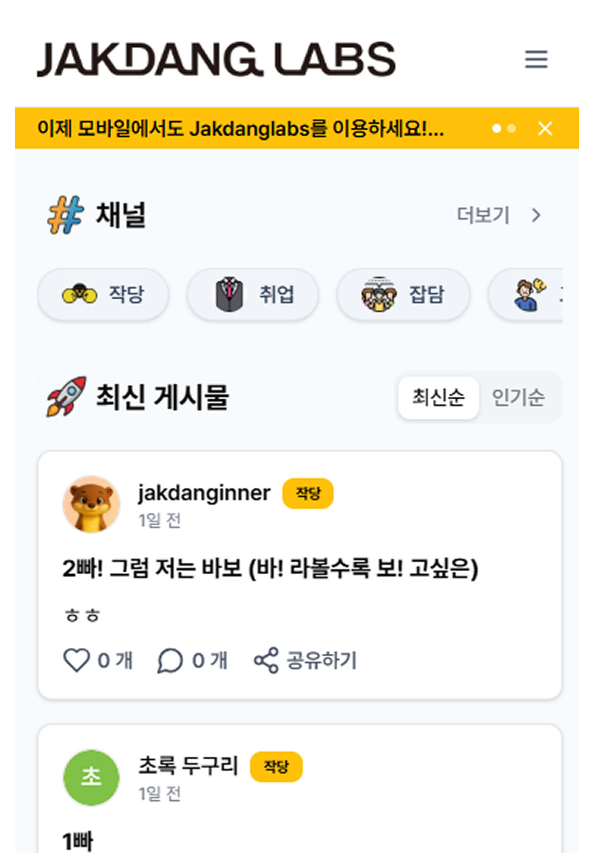This screenshot has width=594, height=868.
Task: Dismiss the yellow announcement banner
Action: [x=545, y=129]
